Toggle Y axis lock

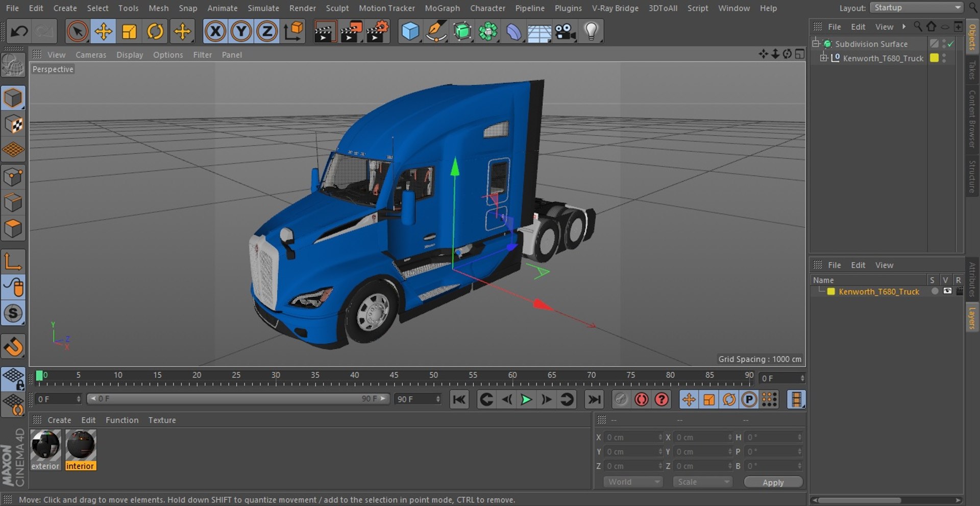tap(241, 32)
